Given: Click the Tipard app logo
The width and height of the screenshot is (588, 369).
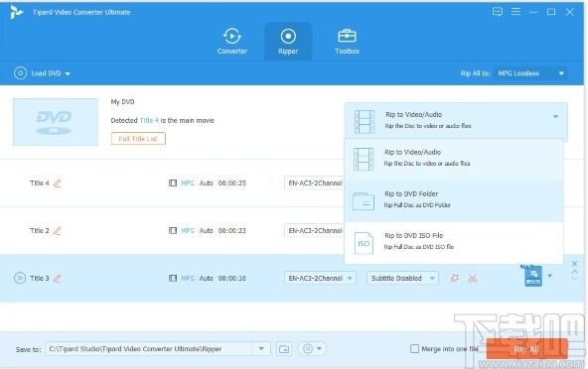Looking at the screenshot, I should [x=16, y=12].
